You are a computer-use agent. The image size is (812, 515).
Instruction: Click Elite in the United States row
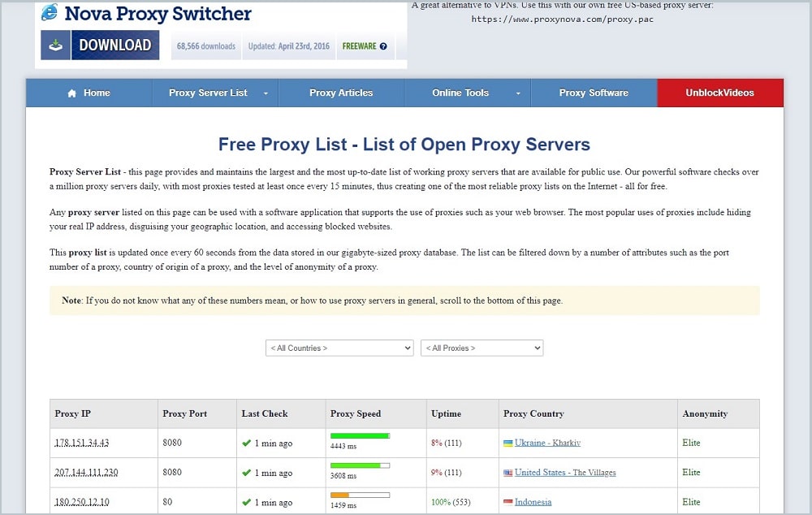pos(691,472)
